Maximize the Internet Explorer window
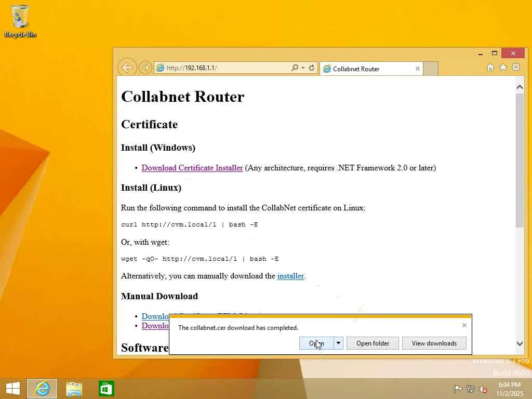Image resolution: width=532 pixels, height=399 pixels. pos(495,54)
